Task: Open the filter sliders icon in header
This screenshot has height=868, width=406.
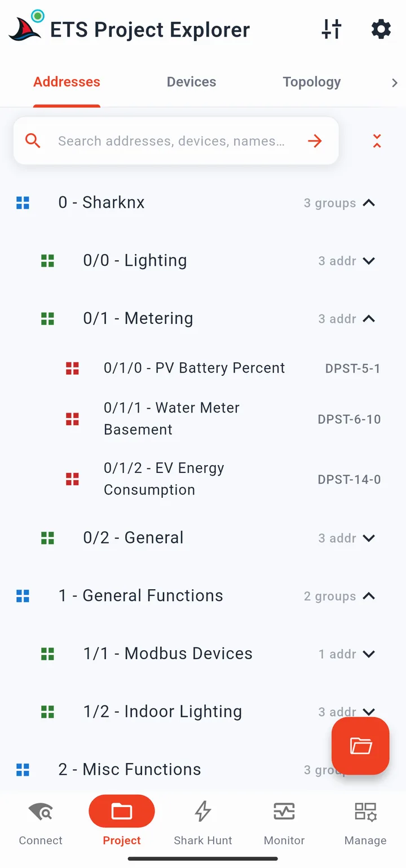Action: pyautogui.click(x=332, y=29)
